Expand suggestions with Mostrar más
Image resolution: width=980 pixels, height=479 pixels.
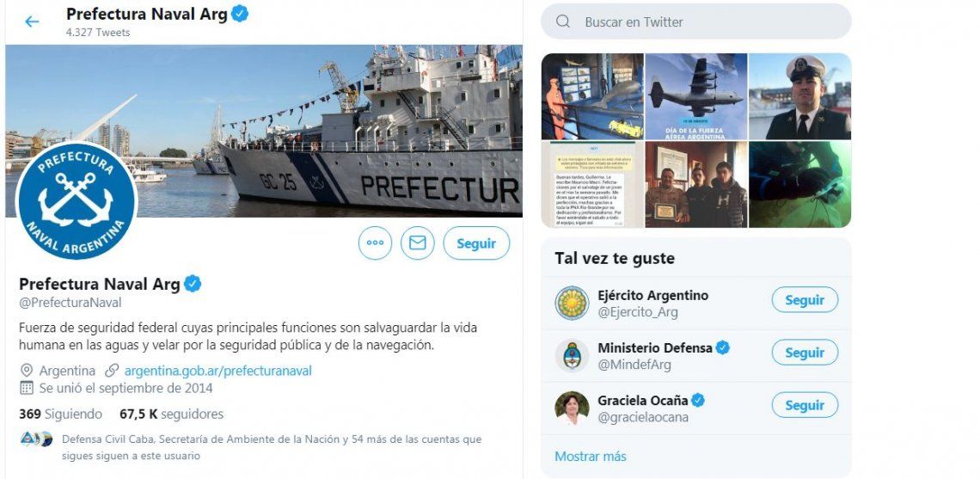coord(590,457)
